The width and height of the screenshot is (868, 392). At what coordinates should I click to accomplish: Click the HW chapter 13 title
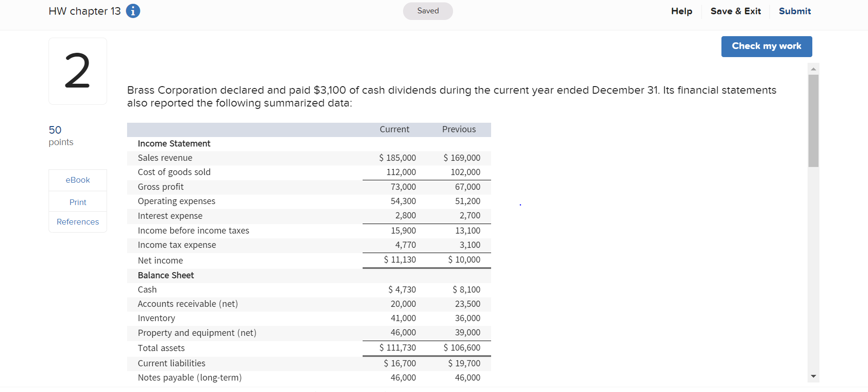pos(85,11)
